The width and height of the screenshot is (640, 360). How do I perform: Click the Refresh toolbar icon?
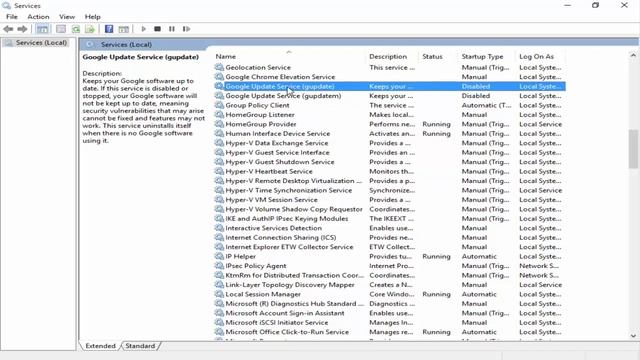pos(76,29)
